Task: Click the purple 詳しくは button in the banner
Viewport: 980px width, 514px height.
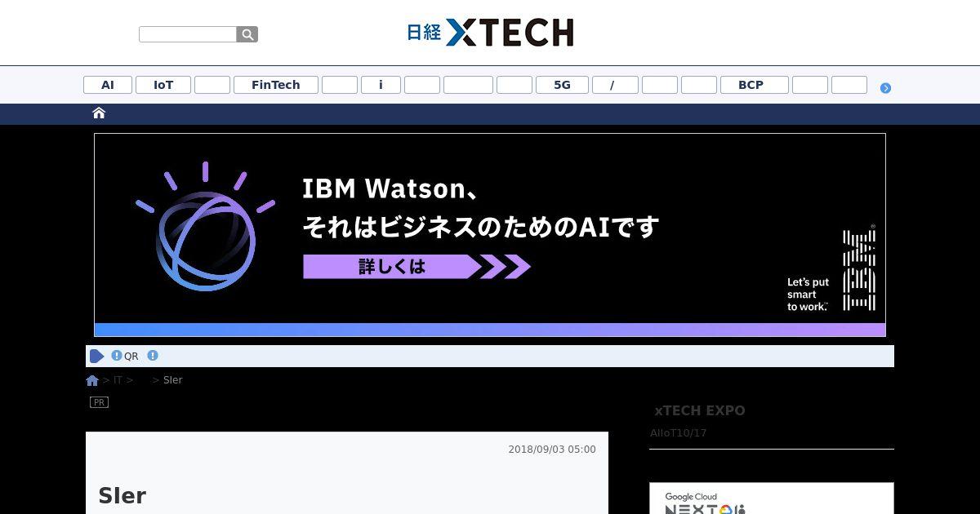Action: [x=416, y=267]
